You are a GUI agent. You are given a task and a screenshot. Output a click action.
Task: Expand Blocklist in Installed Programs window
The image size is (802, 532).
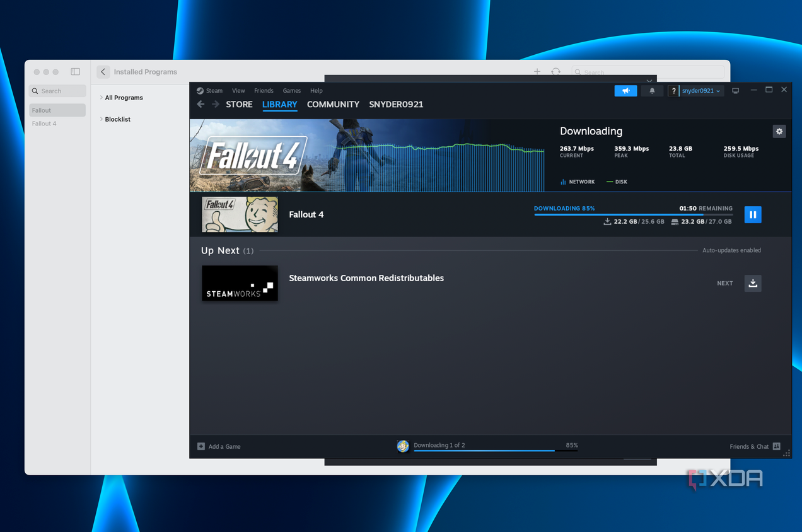[x=102, y=119]
